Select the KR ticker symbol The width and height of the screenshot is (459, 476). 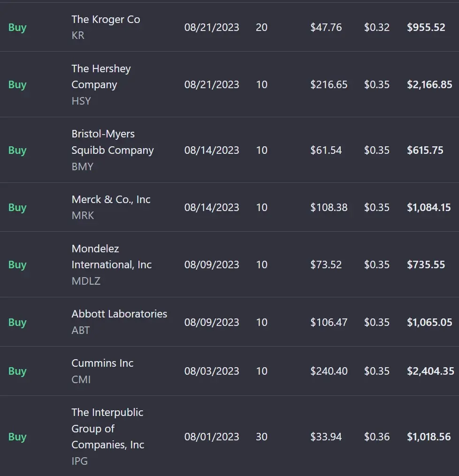(78, 35)
